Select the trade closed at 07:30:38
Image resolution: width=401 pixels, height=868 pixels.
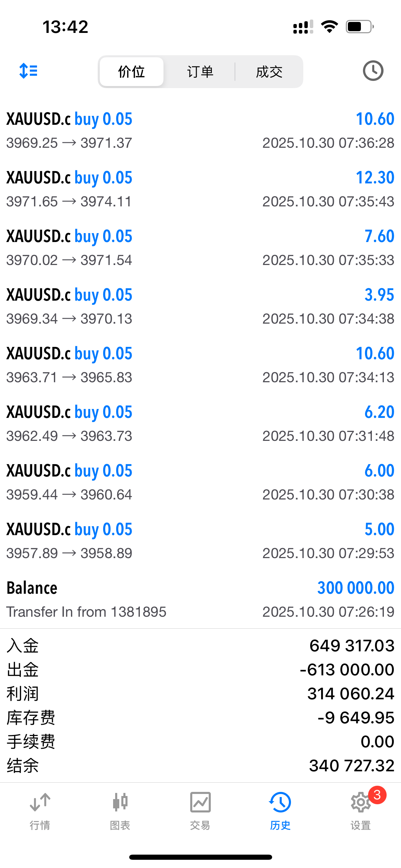[x=200, y=482]
